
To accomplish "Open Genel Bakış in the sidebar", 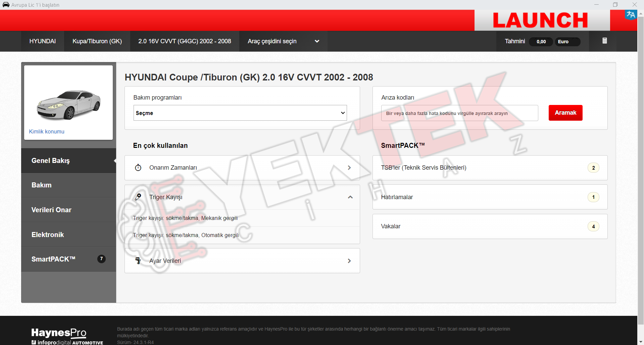I will pyautogui.click(x=68, y=161).
